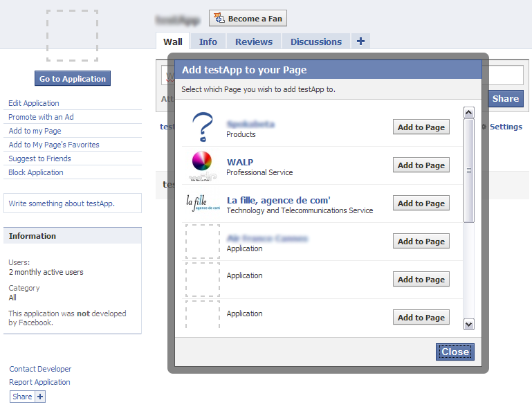Screen dimensions: 532x409
Task: Click the Go to Application button
Action: (x=73, y=78)
